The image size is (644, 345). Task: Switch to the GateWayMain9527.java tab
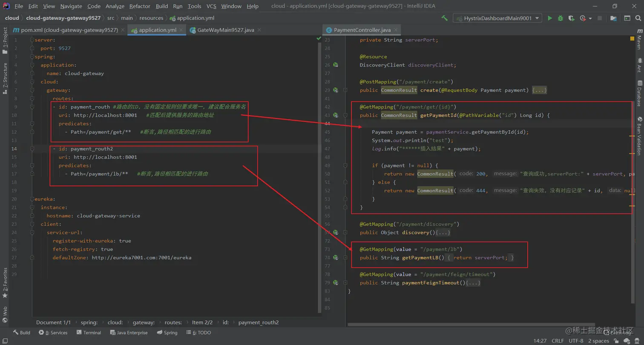225,30
